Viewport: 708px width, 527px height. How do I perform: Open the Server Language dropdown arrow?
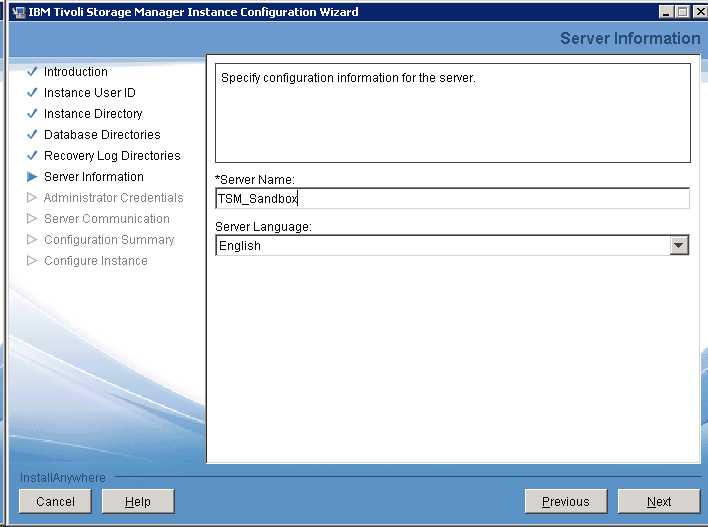click(679, 246)
